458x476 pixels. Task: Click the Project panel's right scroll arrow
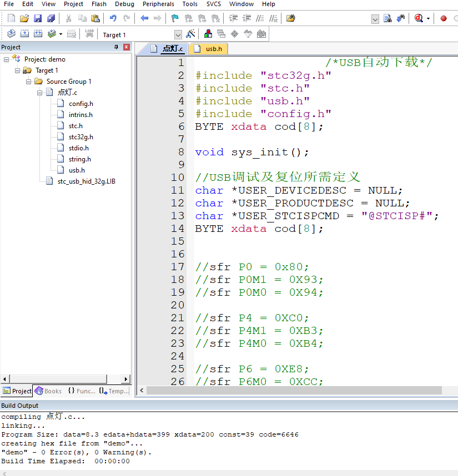point(125,379)
